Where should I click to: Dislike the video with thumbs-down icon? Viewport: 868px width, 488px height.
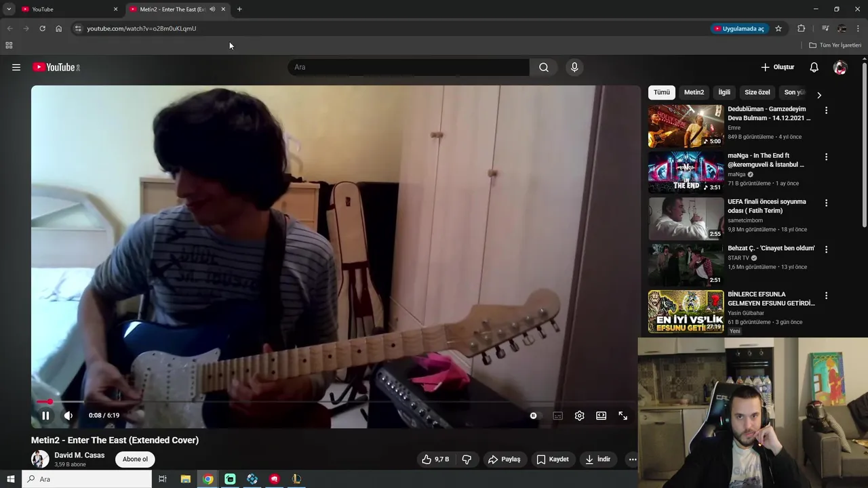[x=467, y=460]
